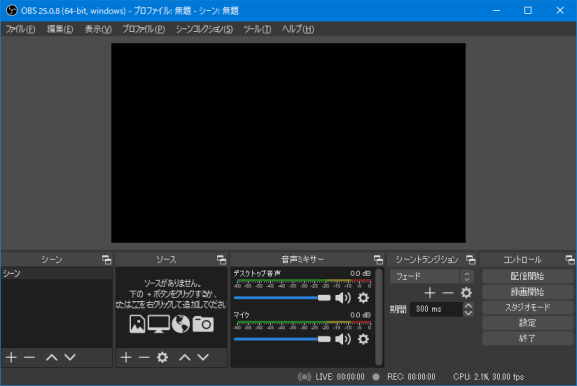Screen dimensions: 577x386
Task: Click the image source icon
Action: click(137, 324)
